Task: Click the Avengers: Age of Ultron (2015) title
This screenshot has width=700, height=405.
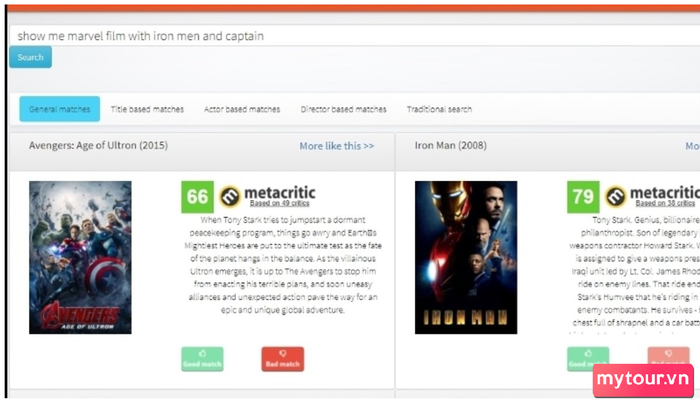Action: click(98, 146)
